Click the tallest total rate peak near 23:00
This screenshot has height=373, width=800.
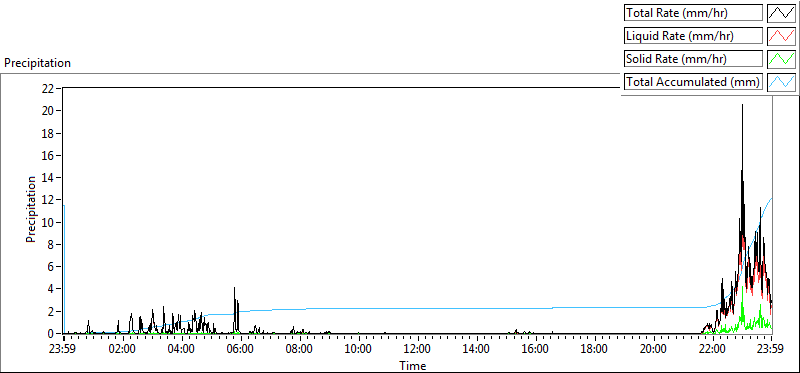742,106
